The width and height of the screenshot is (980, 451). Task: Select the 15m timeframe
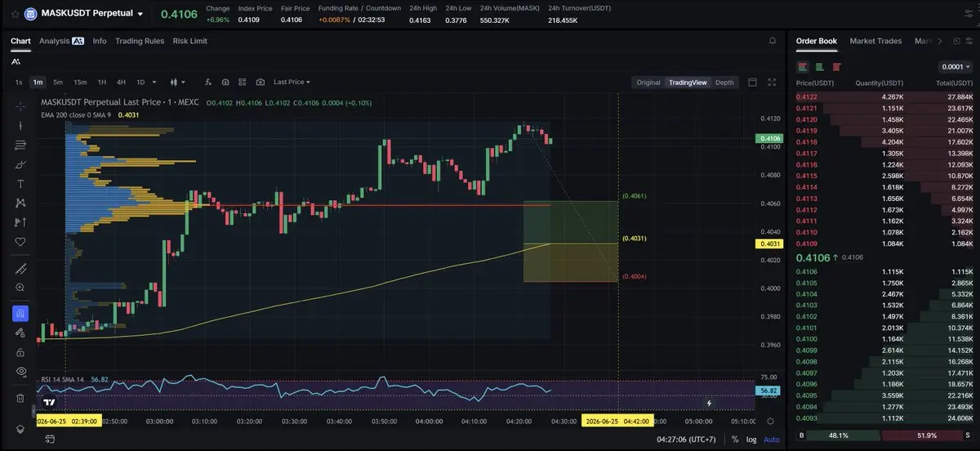(x=80, y=82)
